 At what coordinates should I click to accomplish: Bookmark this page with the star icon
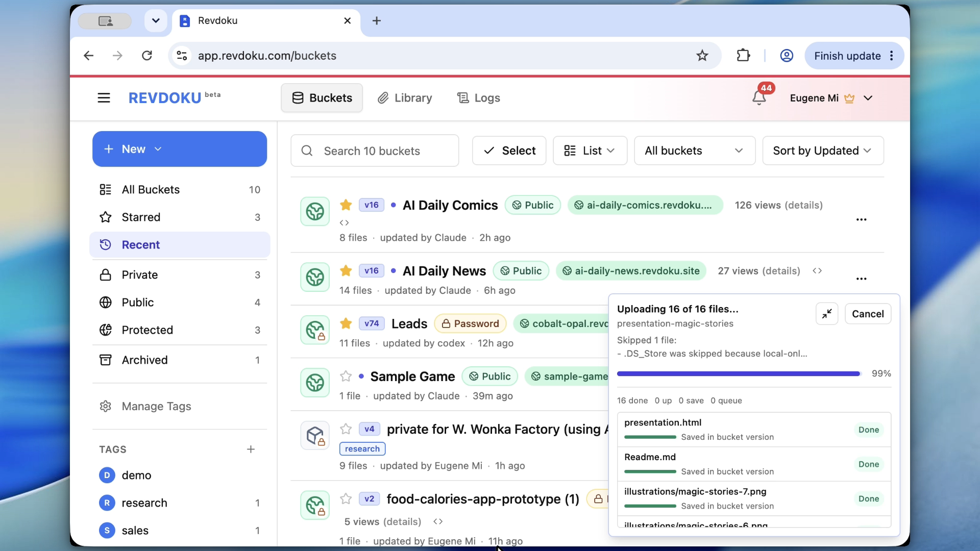click(x=702, y=56)
